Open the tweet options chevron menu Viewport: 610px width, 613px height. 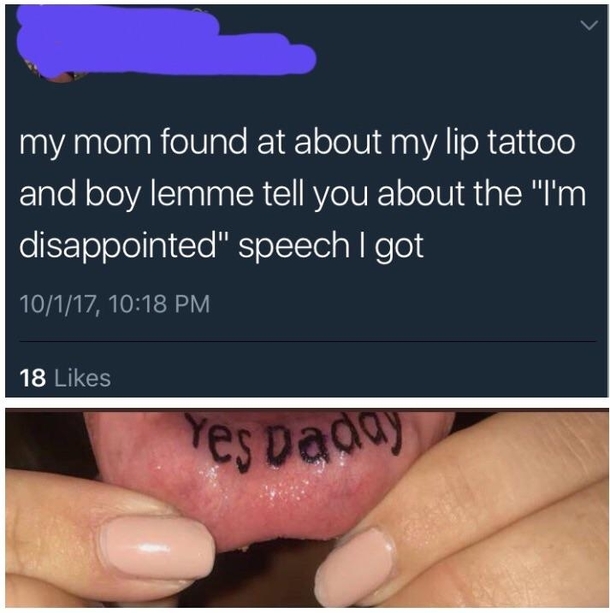589,26
